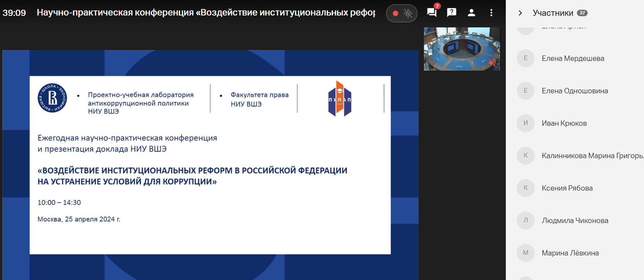
Task: Click the conference room video thumbnail
Action: coord(462,49)
